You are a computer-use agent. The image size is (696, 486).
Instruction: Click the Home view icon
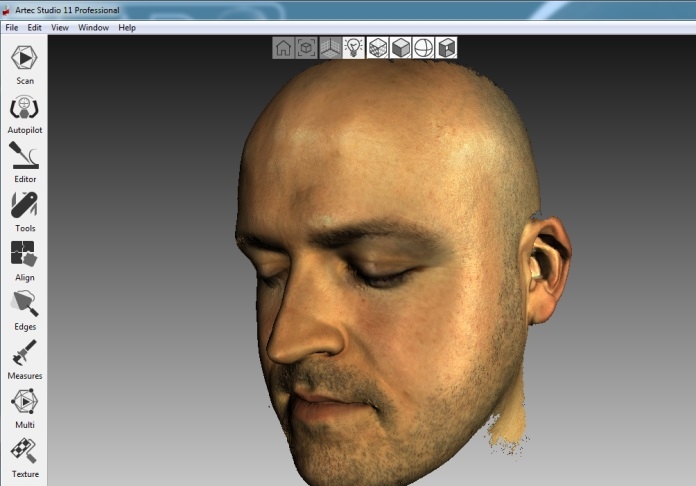pyautogui.click(x=284, y=48)
